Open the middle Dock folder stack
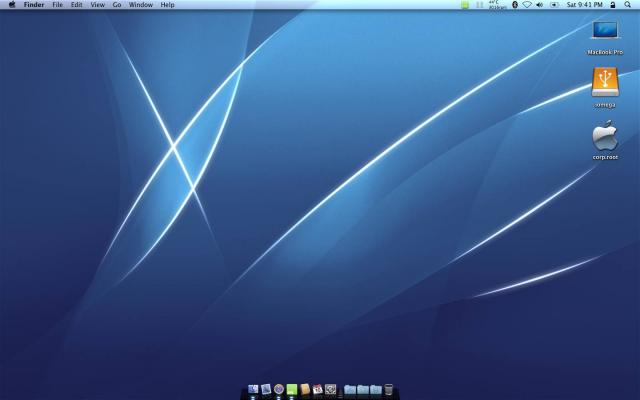The image size is (640, 400). [363, 390]
